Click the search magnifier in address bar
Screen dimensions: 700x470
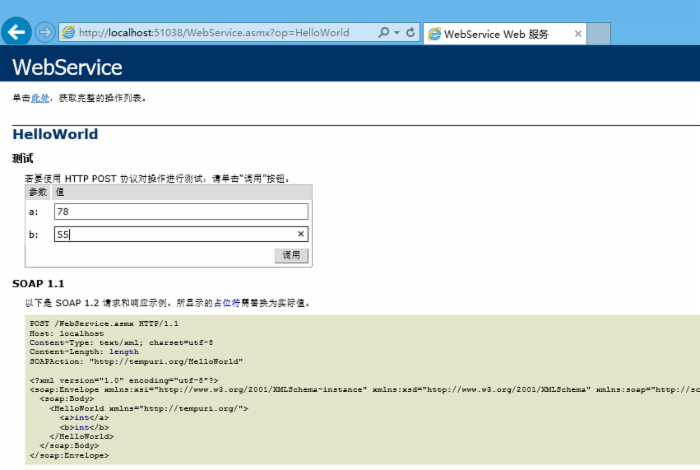tap(384, 33)
